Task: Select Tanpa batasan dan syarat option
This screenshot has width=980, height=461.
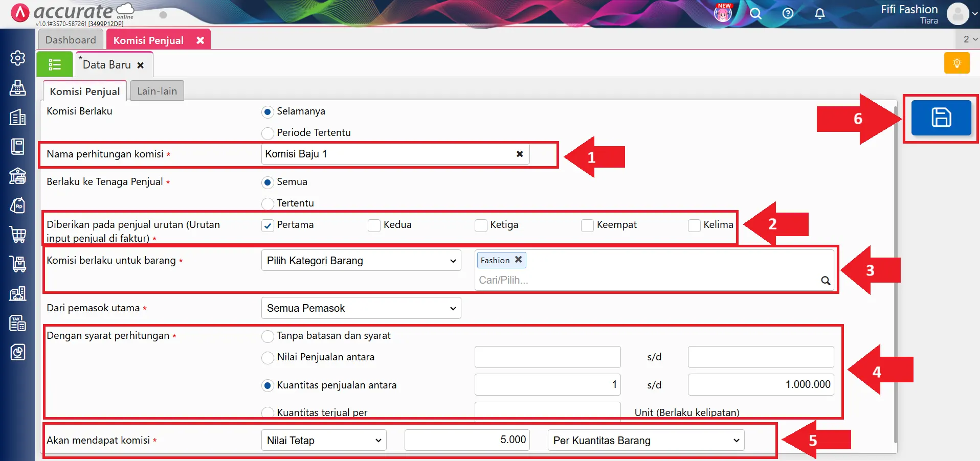Action: click(268, 336)
